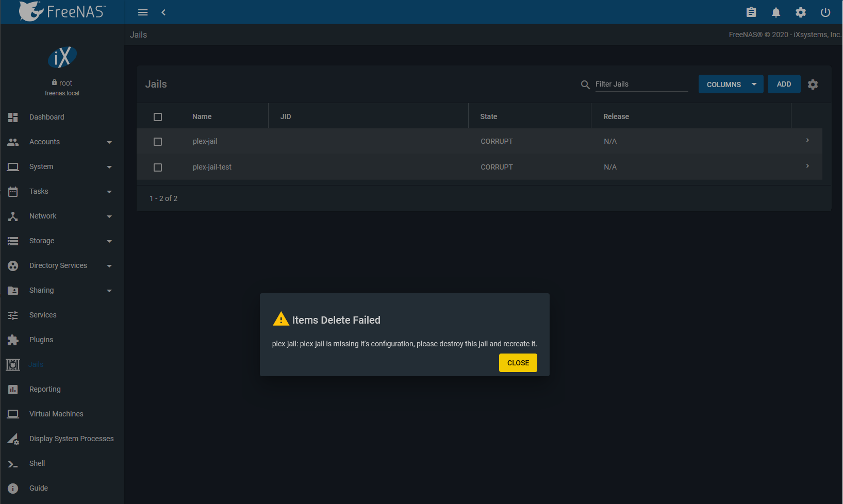Click the Filter Jails input field
Image resolution: width=843 pixels, height=504 pixels.
pos(641,85)
